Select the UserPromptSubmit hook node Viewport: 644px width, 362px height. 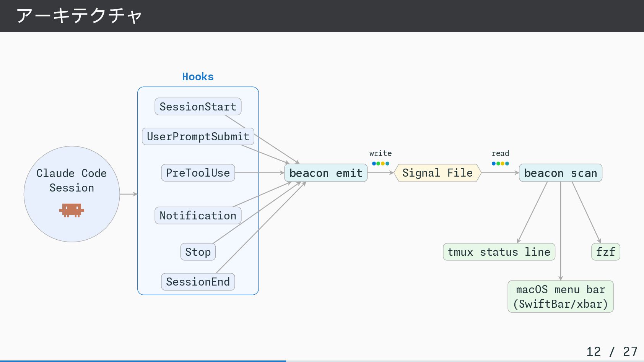(198, 136)
